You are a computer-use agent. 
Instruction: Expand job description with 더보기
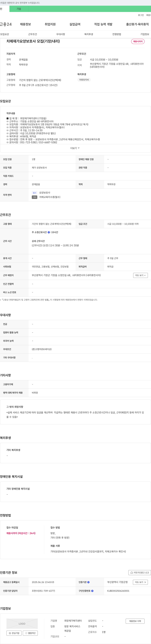(75, 148)
